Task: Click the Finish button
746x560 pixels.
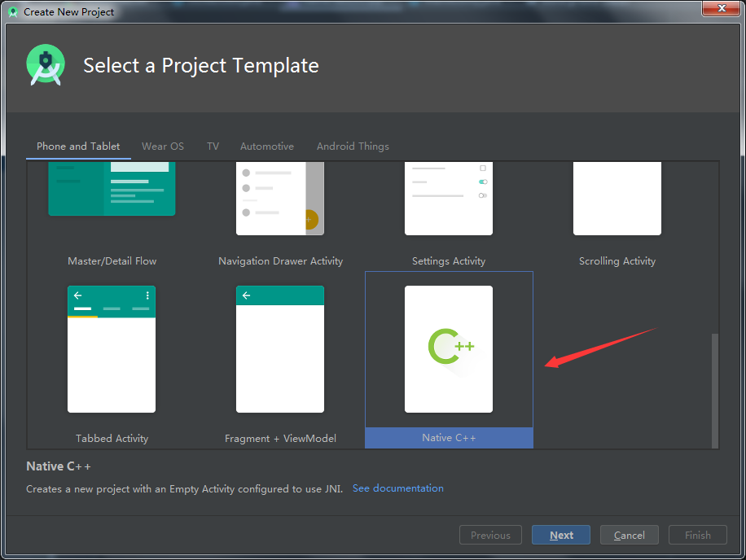Action: pyautogui.click(x=697, y=535)
